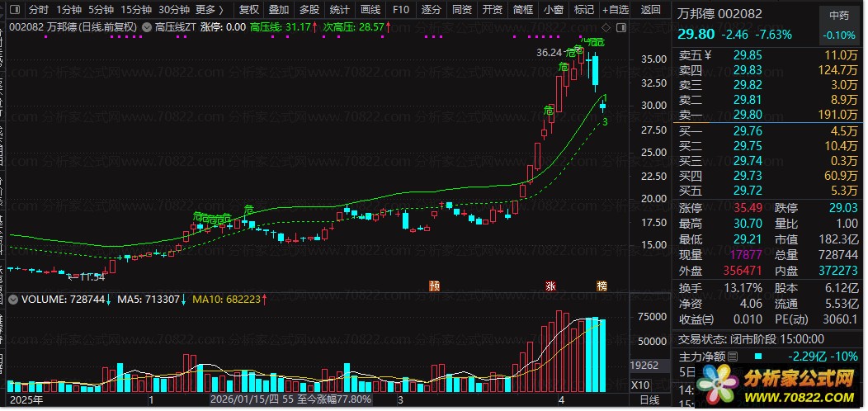Activate the 画线 drawing tool
This screenshot has height=411, width=868.
[370, 10]
